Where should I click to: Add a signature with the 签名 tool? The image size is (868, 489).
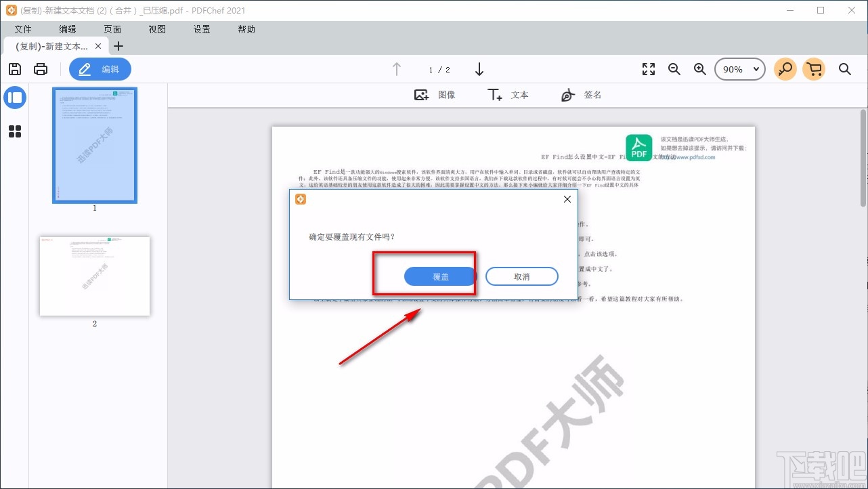(x=581, y=95)
